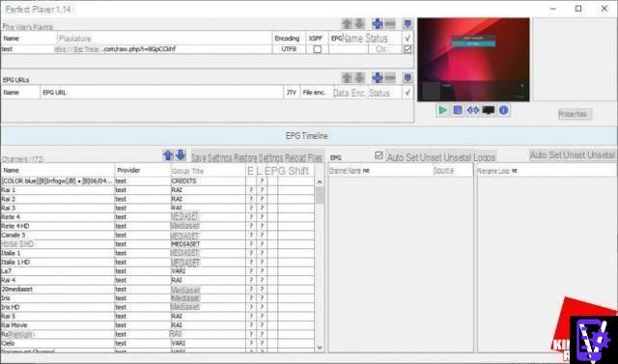This screenshot has width=618, height=364.
Task: Toggle the EPG panel checkbox
Action: pos(379,155)
